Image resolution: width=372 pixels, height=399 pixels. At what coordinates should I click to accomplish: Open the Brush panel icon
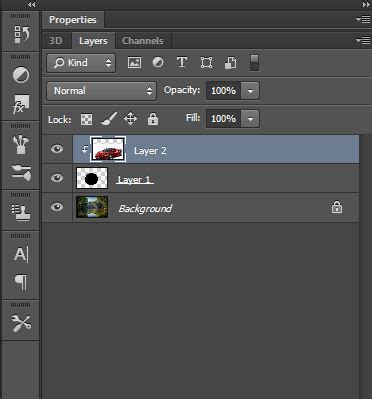(x=21, y=144)
